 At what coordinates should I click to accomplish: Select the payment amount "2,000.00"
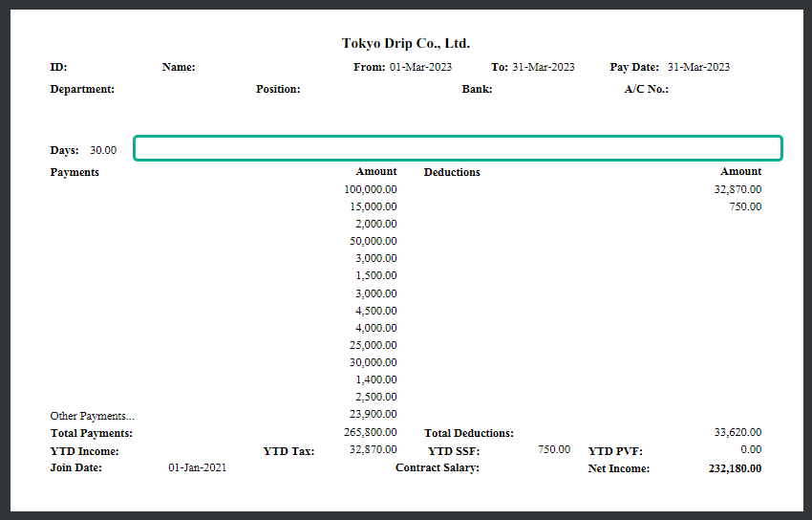point(376,225)
